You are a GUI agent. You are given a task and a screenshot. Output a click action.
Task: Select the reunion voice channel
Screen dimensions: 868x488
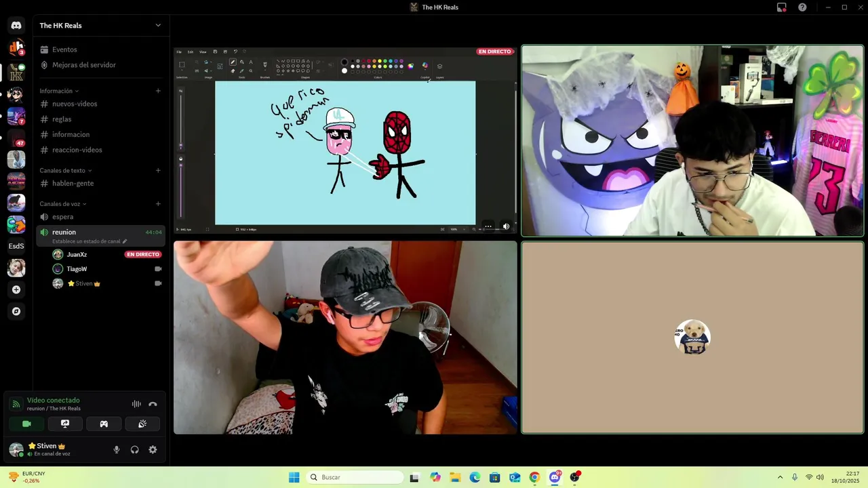(x=100, y=235)
